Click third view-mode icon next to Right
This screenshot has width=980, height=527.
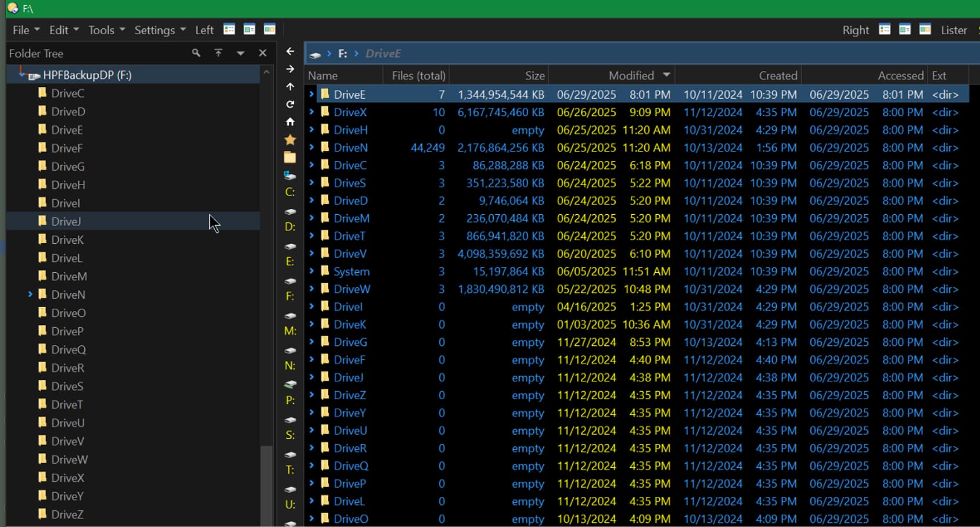pyautogui.click(x=925, y=30)
